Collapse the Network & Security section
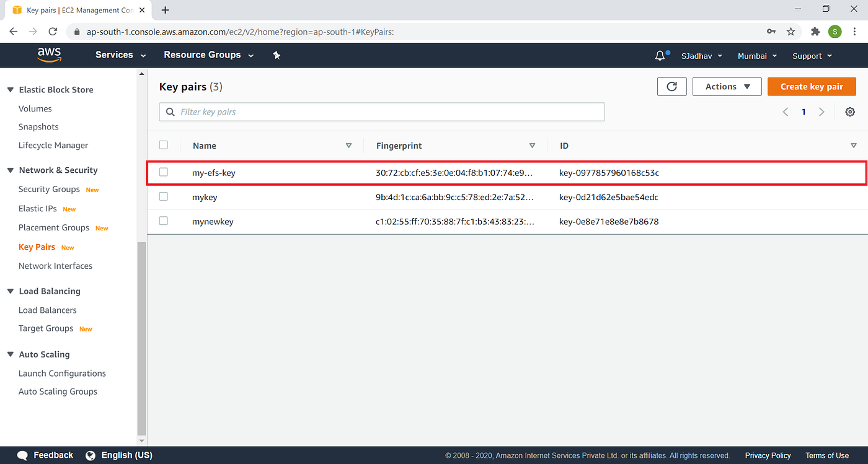 (x=11, y=170)
